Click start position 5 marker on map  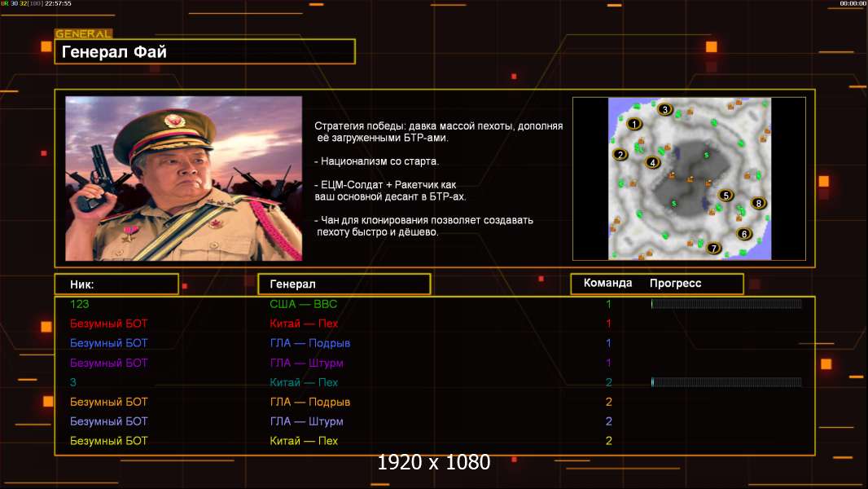[x=726, y=196]
